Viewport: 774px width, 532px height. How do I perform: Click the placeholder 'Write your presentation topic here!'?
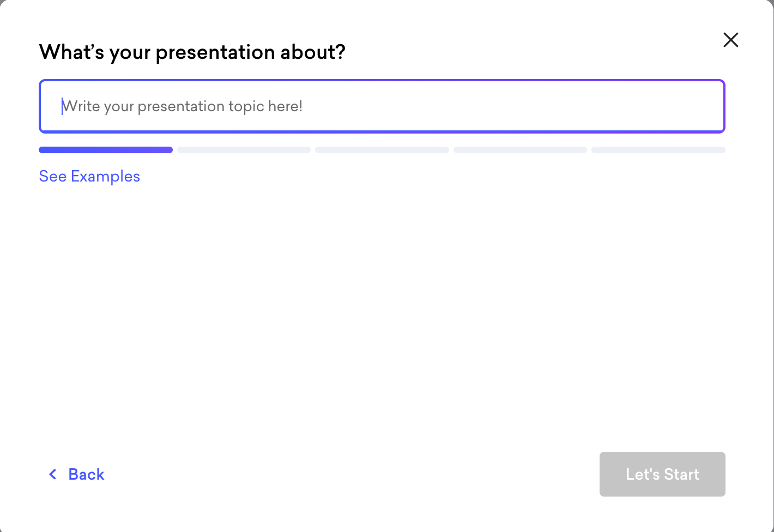point(182,106)
